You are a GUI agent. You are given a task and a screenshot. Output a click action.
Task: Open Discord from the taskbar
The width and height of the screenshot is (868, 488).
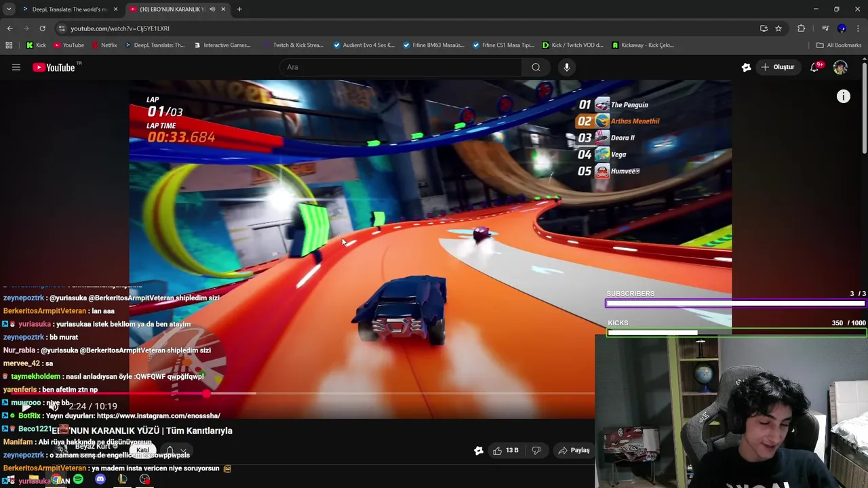coord(100,480)
